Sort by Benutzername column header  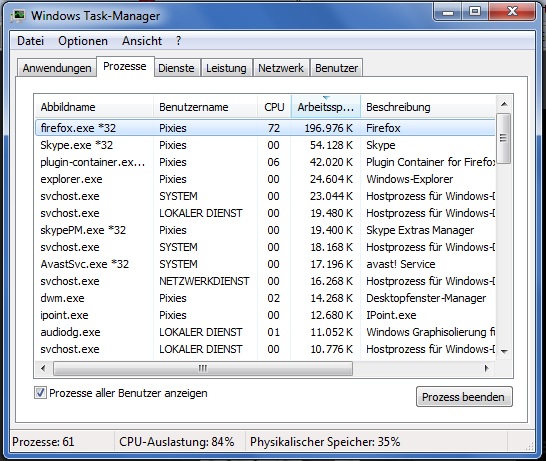pos(205,107)
